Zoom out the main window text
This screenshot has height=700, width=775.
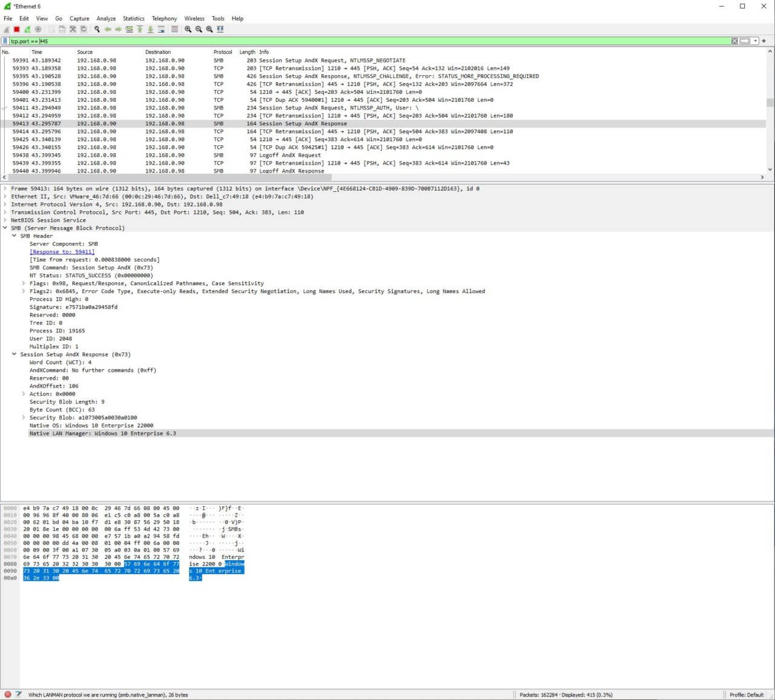click(199, 29)
